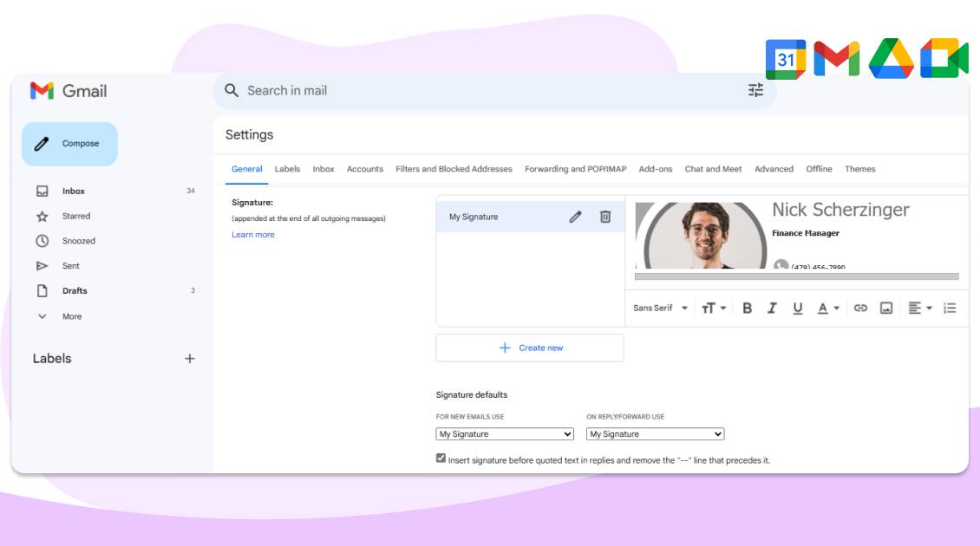Toggle underline formatting
The width and height of the screenshot is (980, 546).
click(x=798, y=308)
